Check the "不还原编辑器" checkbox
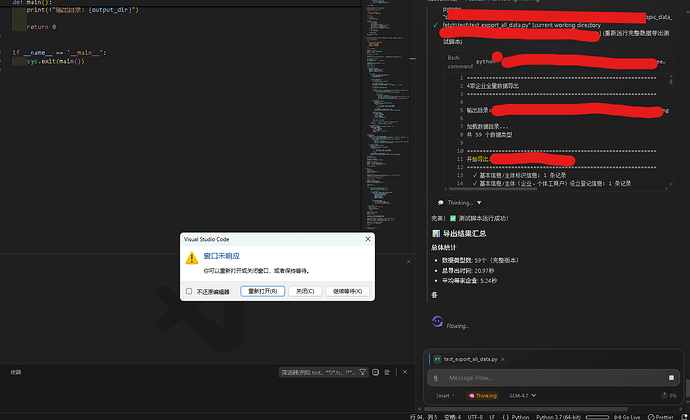The image size is (690, 420). coord(189,291)
